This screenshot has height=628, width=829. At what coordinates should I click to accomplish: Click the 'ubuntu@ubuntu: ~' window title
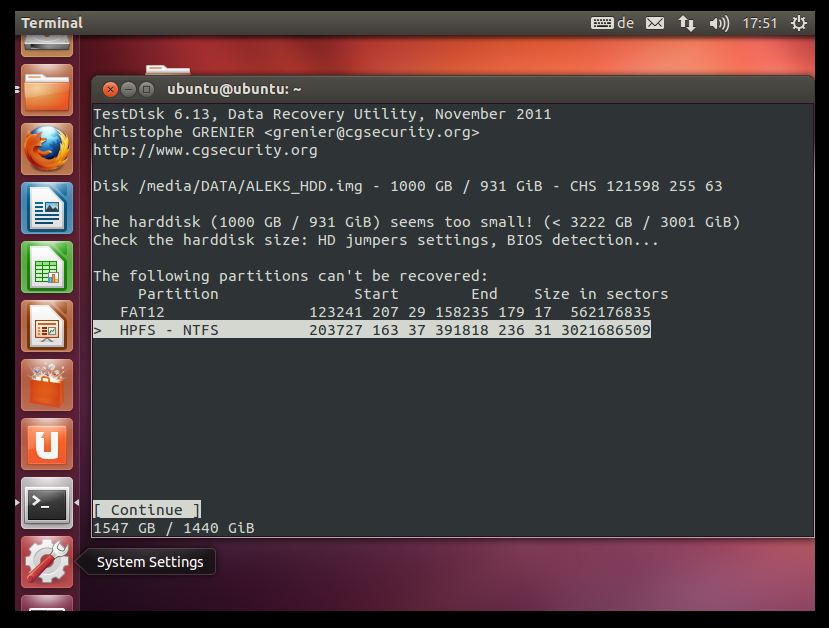click(x=234, y=89)
